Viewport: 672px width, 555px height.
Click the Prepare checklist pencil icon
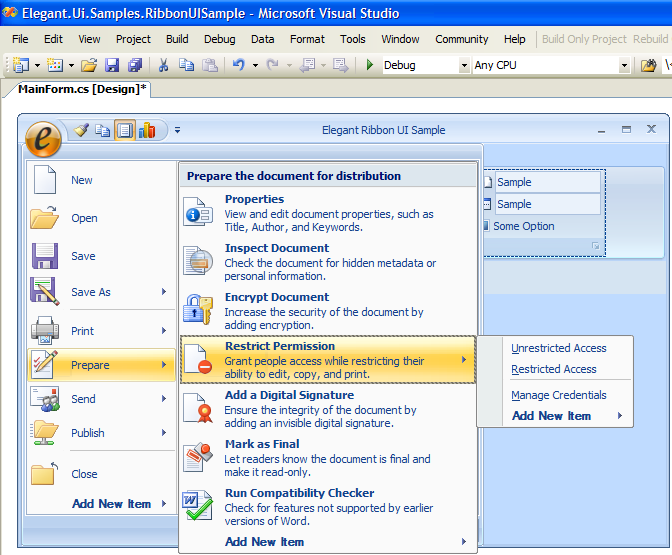point(45,364)
